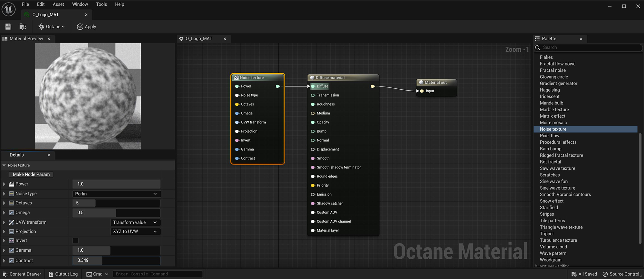This screenshot has width=644, height=279.
Task: Click the Make Node Param button
Action: click(x=31, y=175)
